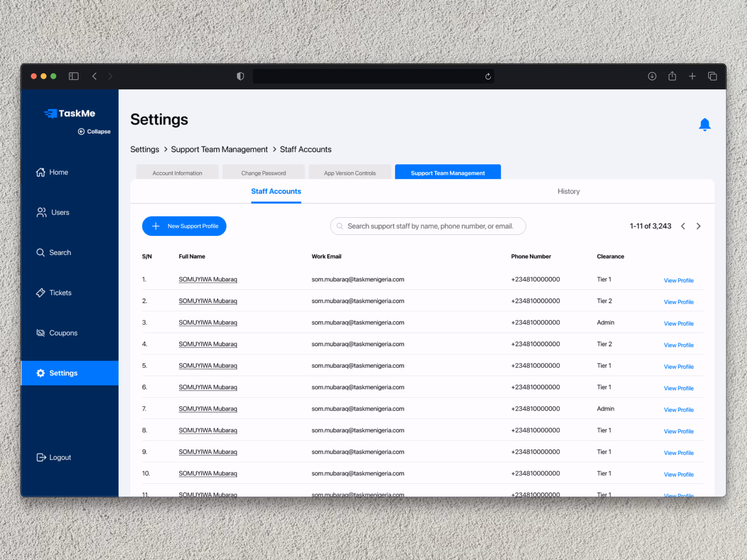Click the New Support Profile button
This screenshot has width=747, height=560.
pyautogui.click(x=184, y=226)
